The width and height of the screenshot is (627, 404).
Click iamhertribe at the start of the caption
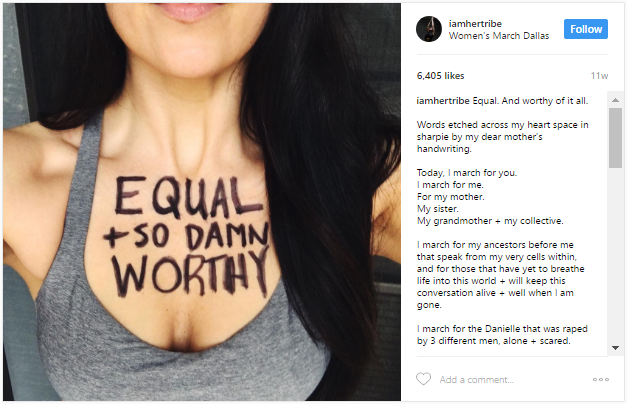(443, 101)
